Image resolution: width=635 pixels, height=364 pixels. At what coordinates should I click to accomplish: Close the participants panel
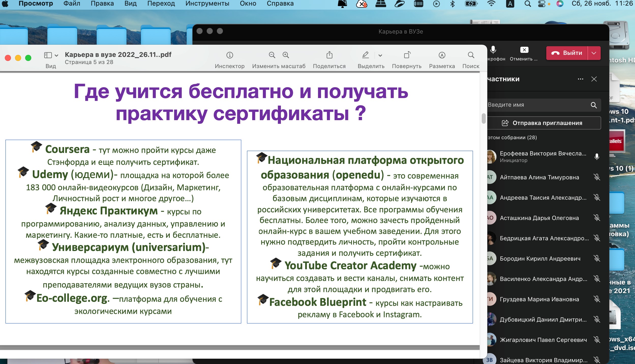click(594, 79)
